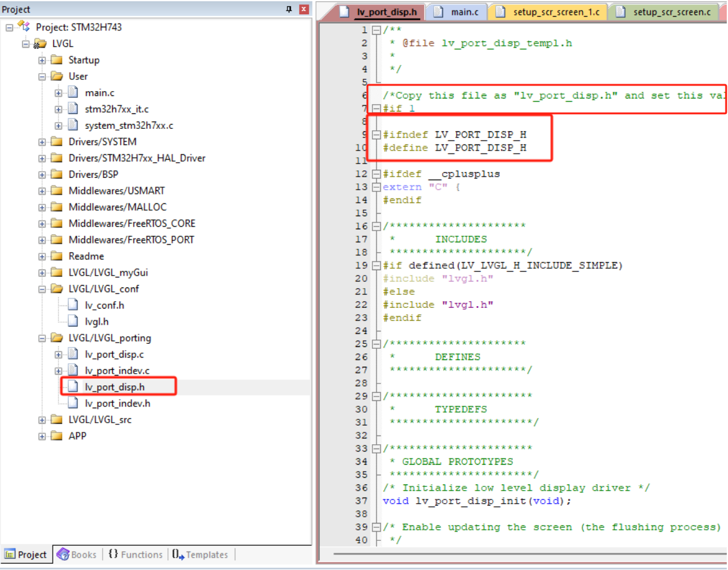The image size is (728, 570).
Task: Collapse the Project: STM32H743 root node
Action: tap(9, 27)
